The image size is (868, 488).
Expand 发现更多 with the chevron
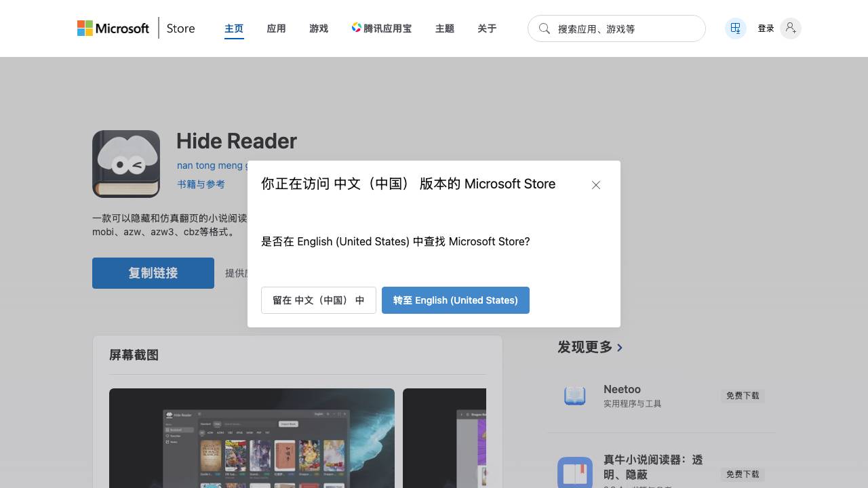click(x=620, y=348)
